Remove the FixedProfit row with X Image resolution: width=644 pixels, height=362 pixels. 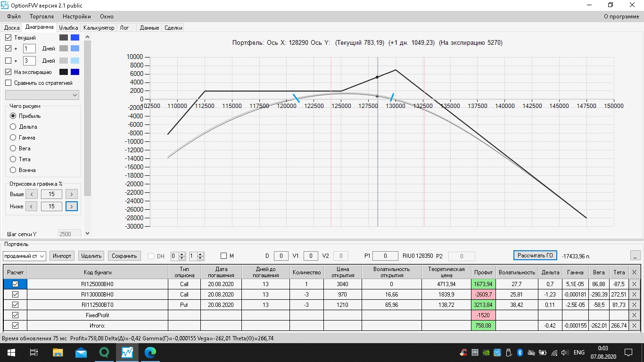pos(634,315)
